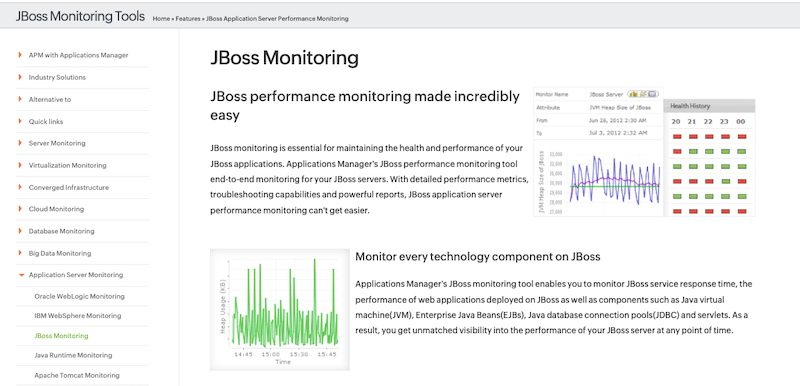The image size is (800, 386).
Task: Click the Monitor Name label
Action: point(552,94)
